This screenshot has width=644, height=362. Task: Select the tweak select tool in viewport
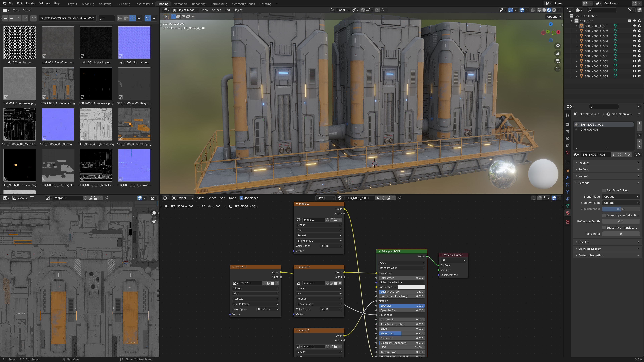(166, 16)
